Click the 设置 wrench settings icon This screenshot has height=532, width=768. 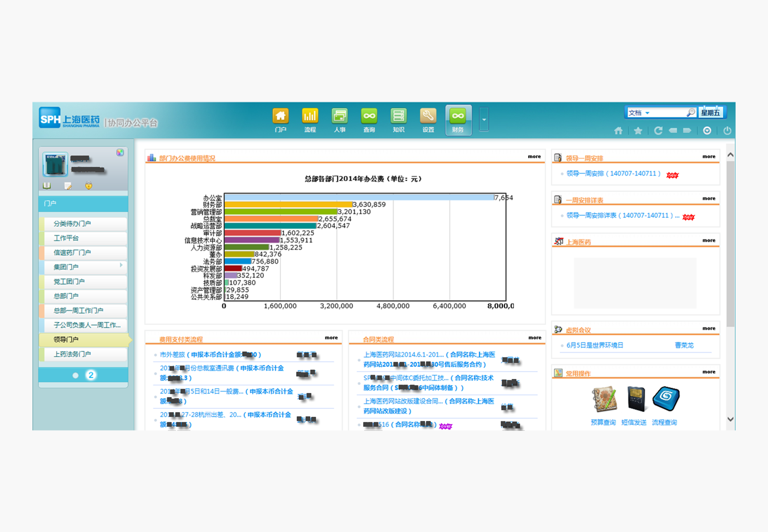click(428, 117)
